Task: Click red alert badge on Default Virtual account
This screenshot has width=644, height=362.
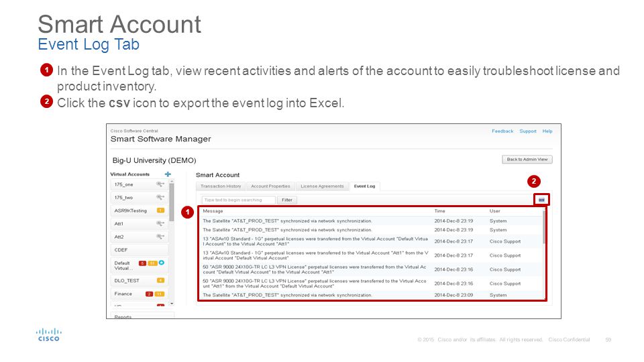Action: 142,263
